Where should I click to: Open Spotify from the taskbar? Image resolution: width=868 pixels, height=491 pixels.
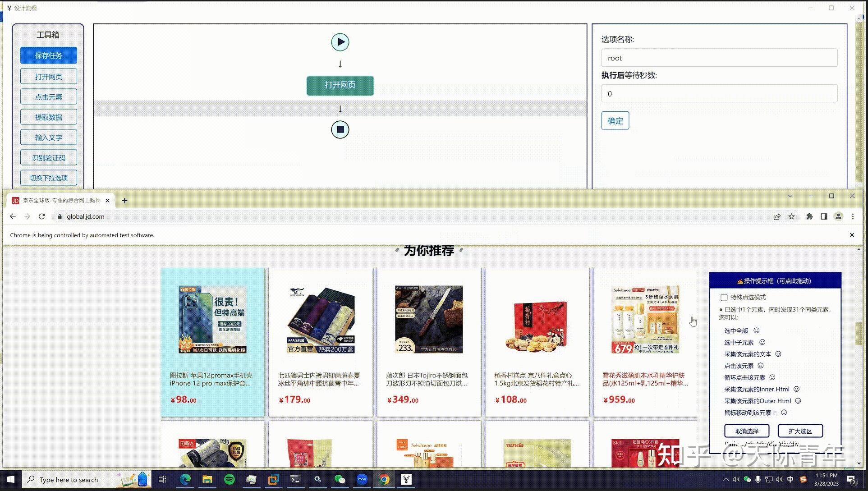(x=229, y=479)
